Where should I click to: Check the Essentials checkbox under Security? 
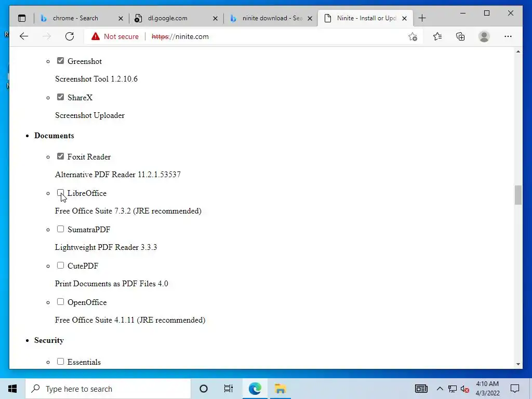tap(60, 362)
